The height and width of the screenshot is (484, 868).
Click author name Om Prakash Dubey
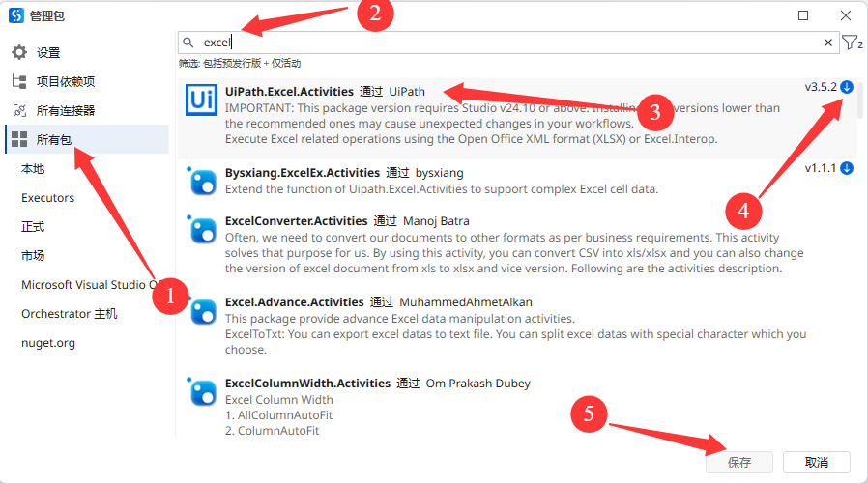pos(478,384)
